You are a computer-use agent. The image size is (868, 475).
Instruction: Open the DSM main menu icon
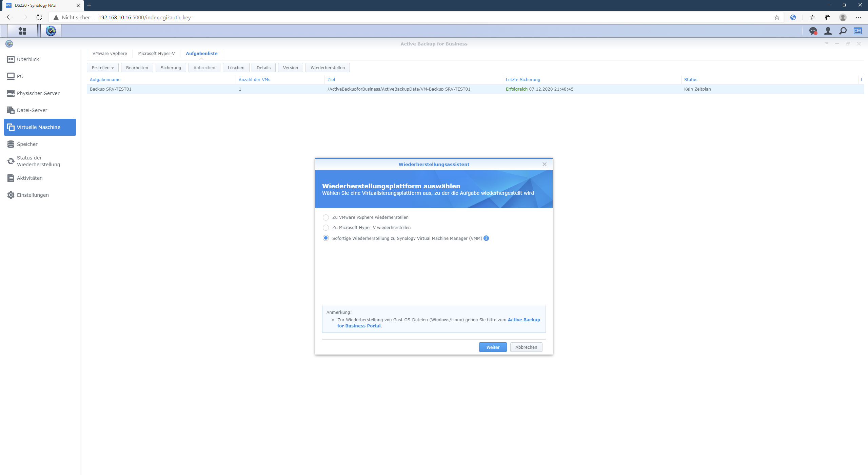pos(22,31)
